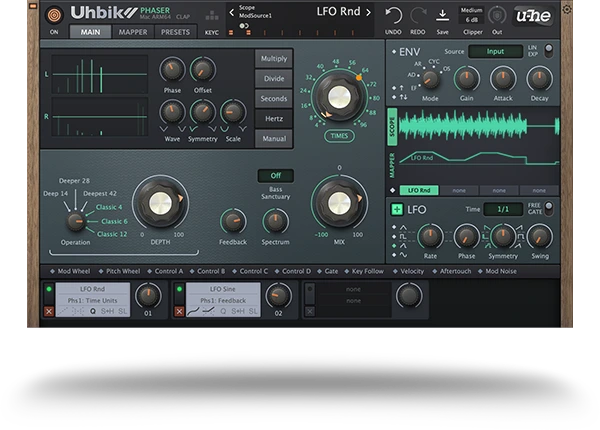
Task: Click the Redo arrow icon
Action: pyautogui.click(x=417, y=14)
